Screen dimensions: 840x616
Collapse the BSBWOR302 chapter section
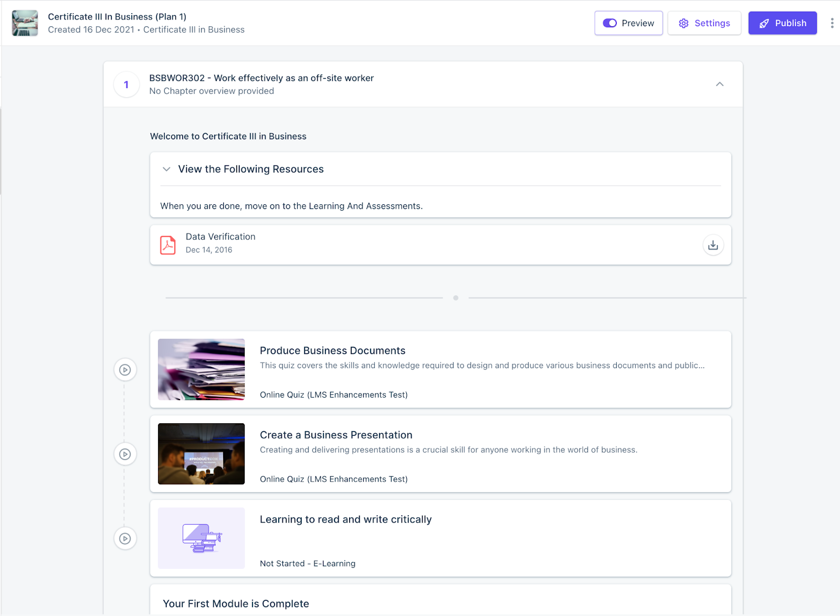(720, 84)
